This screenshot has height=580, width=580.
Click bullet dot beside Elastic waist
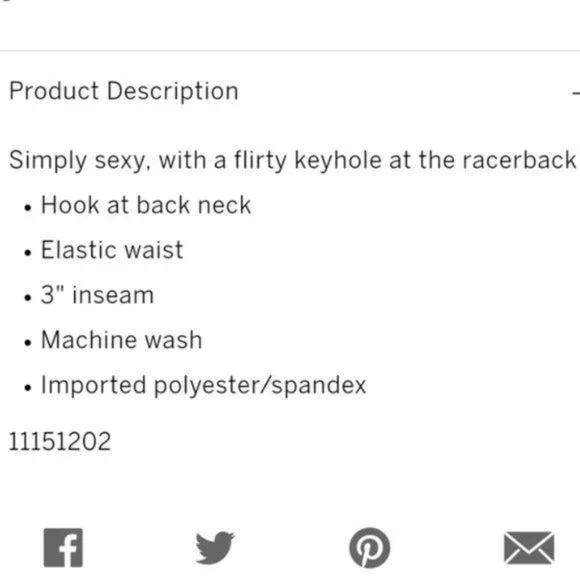[28, 253]
